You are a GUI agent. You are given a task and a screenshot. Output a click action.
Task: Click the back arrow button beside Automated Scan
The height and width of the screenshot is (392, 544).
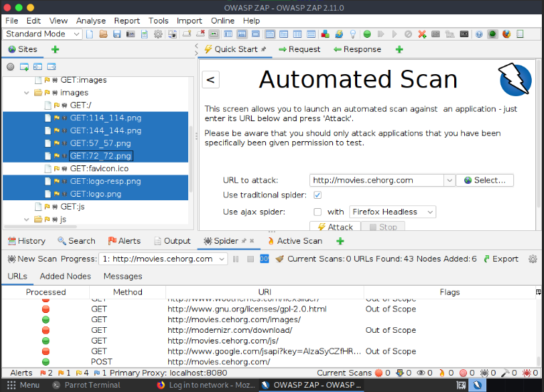pyautogui.click(x=210, y=80)
